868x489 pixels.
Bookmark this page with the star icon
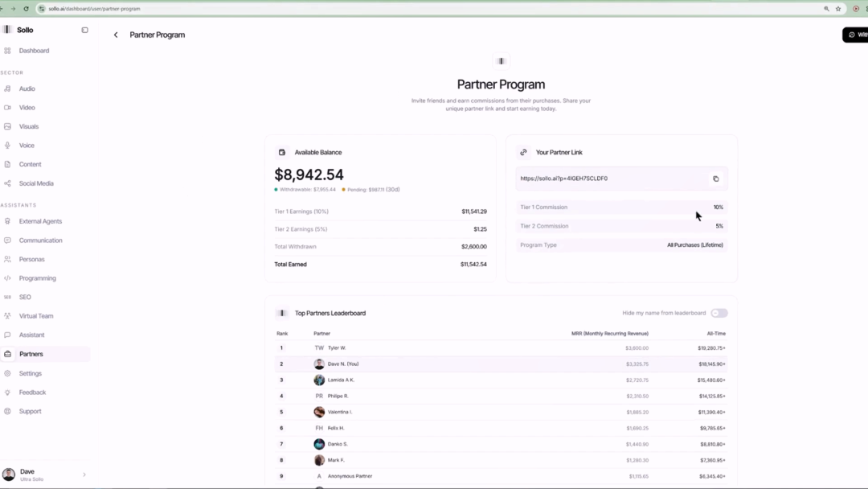coord(838,9)
